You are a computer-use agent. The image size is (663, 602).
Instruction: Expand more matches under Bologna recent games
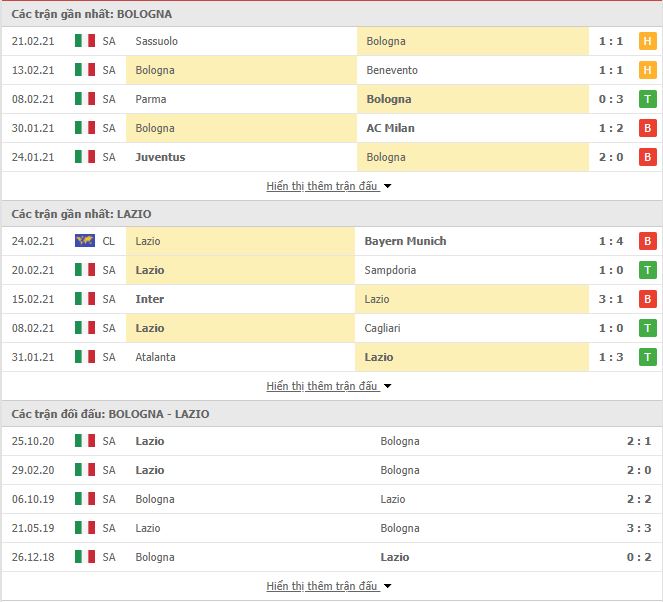tap(329, 186)
